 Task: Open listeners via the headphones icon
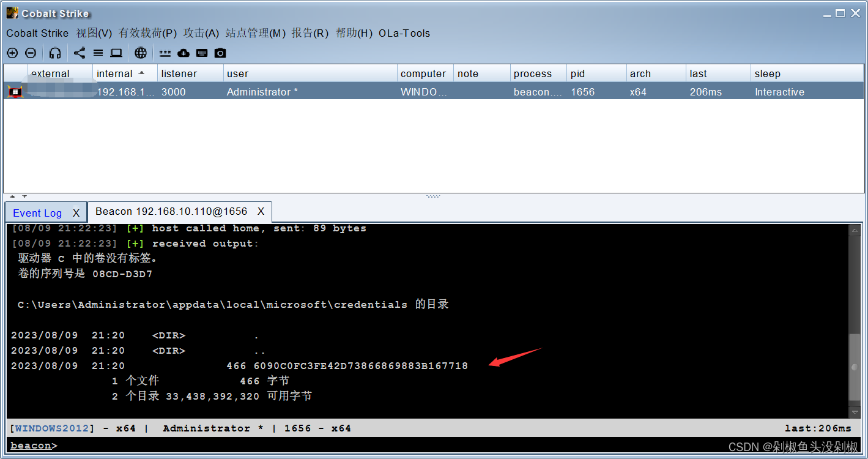[55, 53]
